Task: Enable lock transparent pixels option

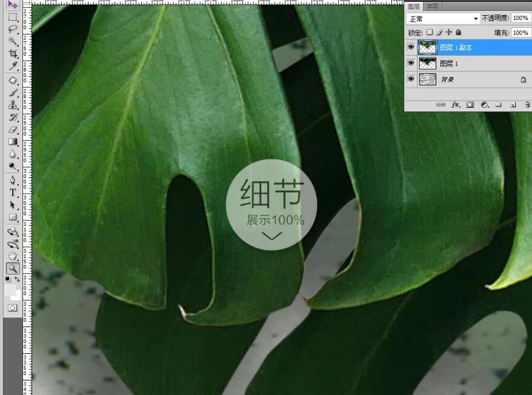Action: [430, 32]
